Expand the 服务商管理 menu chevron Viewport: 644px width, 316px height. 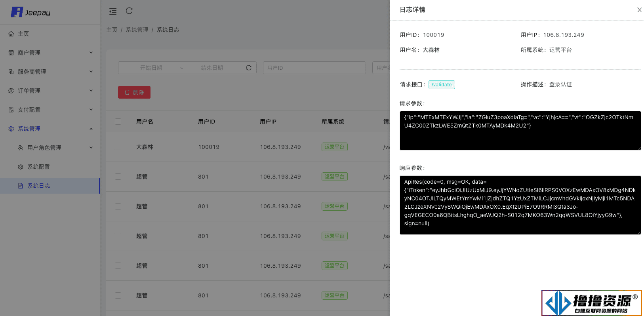point(91,72)
